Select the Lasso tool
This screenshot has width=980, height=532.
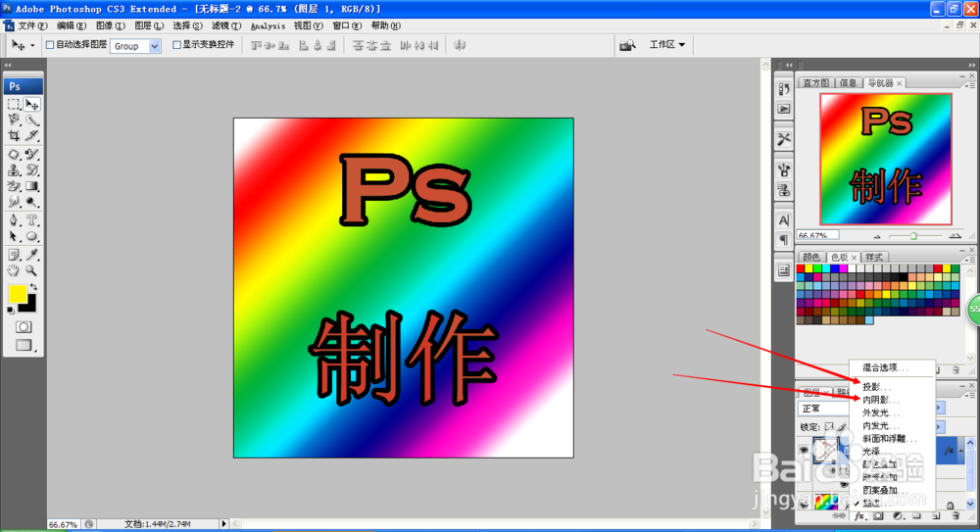click(14, 121)
